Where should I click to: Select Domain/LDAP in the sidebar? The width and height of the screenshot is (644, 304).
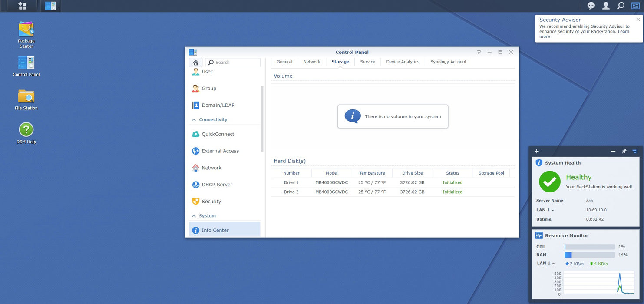pos(225,105)
